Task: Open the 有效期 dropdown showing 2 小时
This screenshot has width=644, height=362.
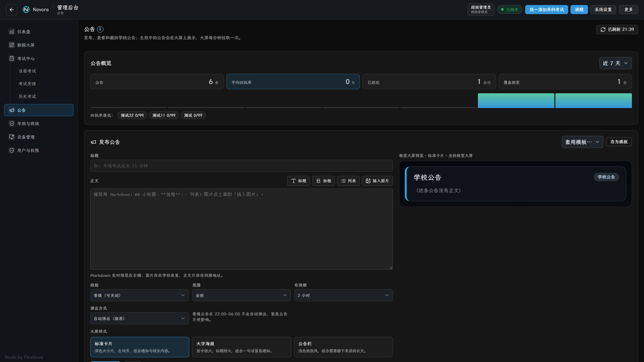Action: pos(343,295)
